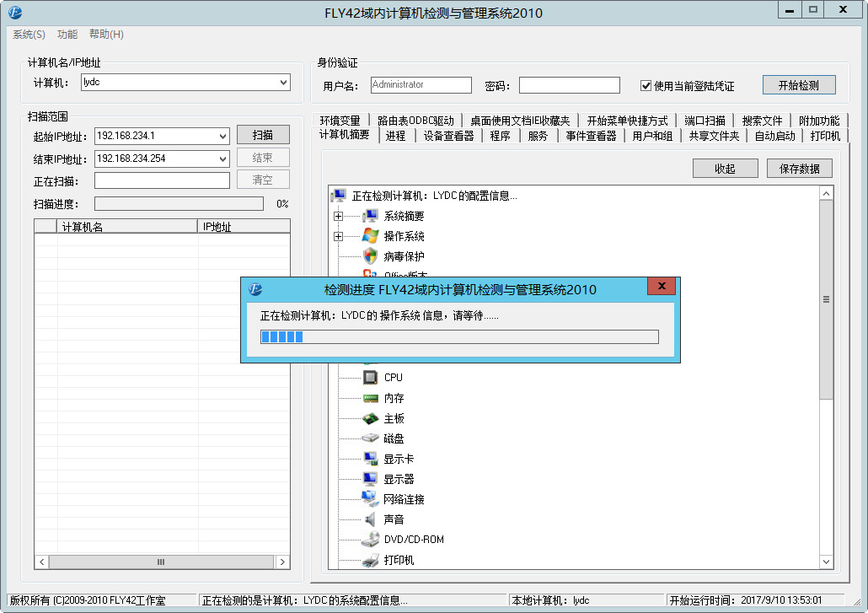868x613 pixels.
Task: Click the 病毒保护 shield icon
Action: [370, 255]
